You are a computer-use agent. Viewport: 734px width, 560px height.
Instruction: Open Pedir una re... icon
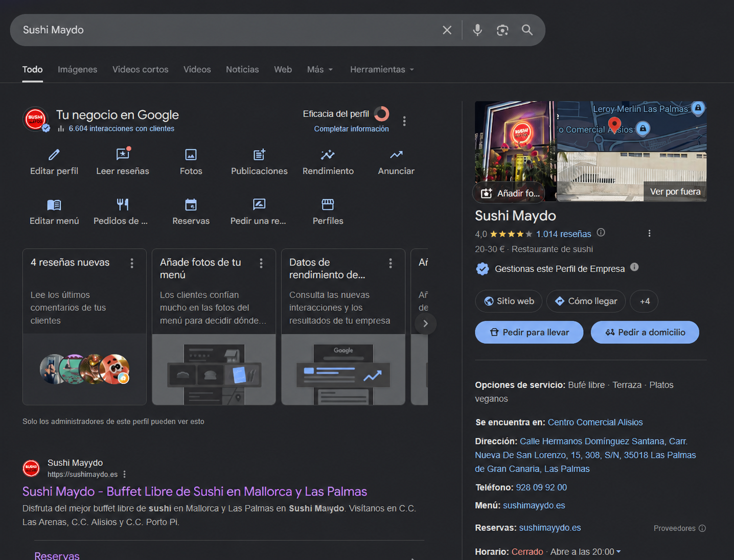(x=259, y=204)
